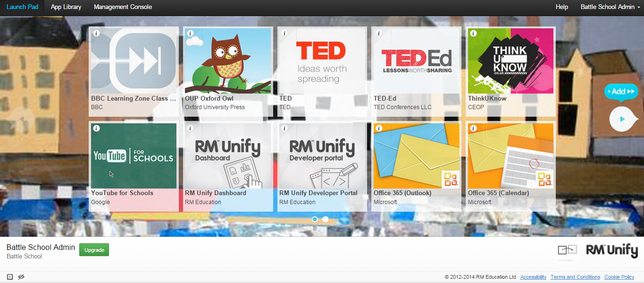Select the second page indicator dot
This screenshot has height=283, width=644.
click(x=326, y=219)
